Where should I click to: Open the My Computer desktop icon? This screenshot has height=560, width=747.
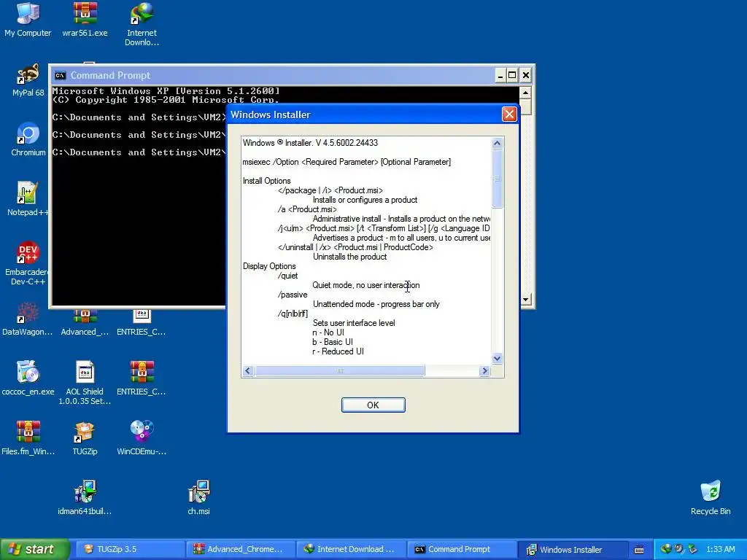click(28, 19)
